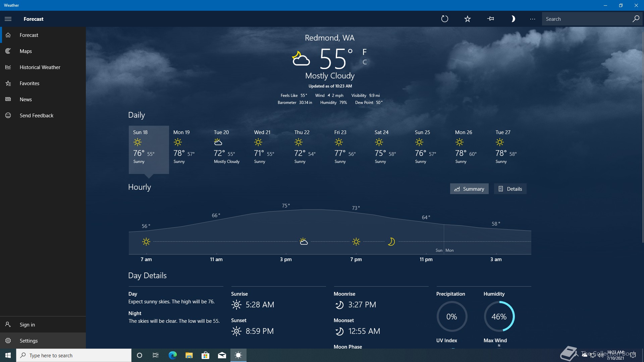
Task: Click the moonset time 12:55 AM
Action: point(364,331)
